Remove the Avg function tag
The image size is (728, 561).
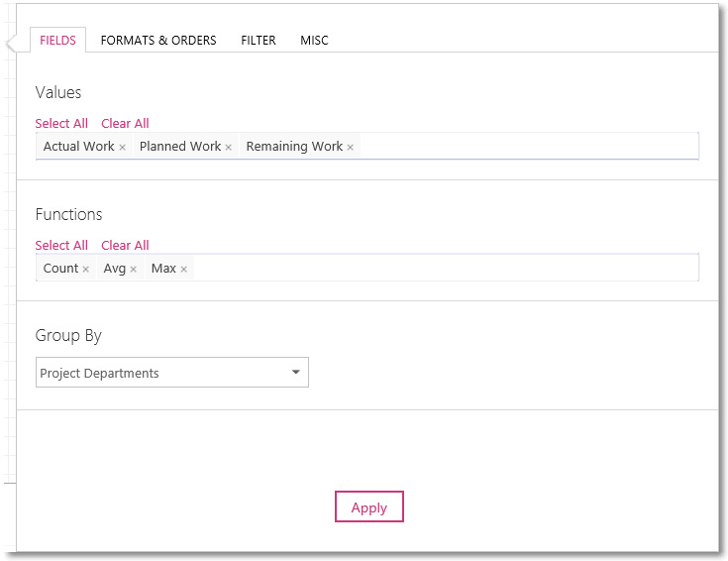(134, 270)
